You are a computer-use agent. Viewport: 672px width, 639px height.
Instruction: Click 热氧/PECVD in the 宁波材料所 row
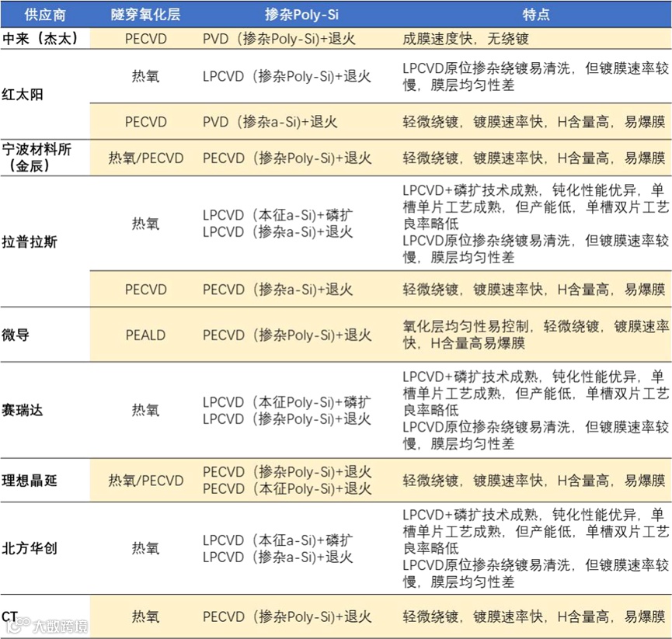(x=146, y=158)
